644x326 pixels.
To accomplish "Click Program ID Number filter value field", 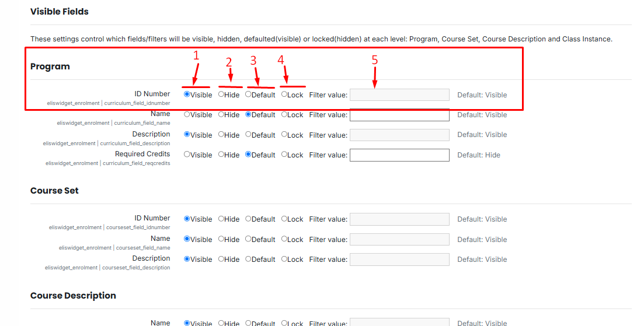I will pyautogui.click(x=399, y=94).
